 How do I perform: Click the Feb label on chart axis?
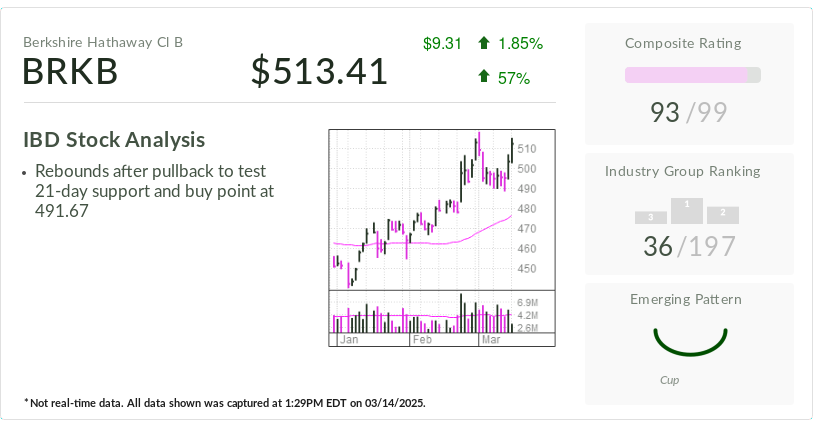point(422,340)
